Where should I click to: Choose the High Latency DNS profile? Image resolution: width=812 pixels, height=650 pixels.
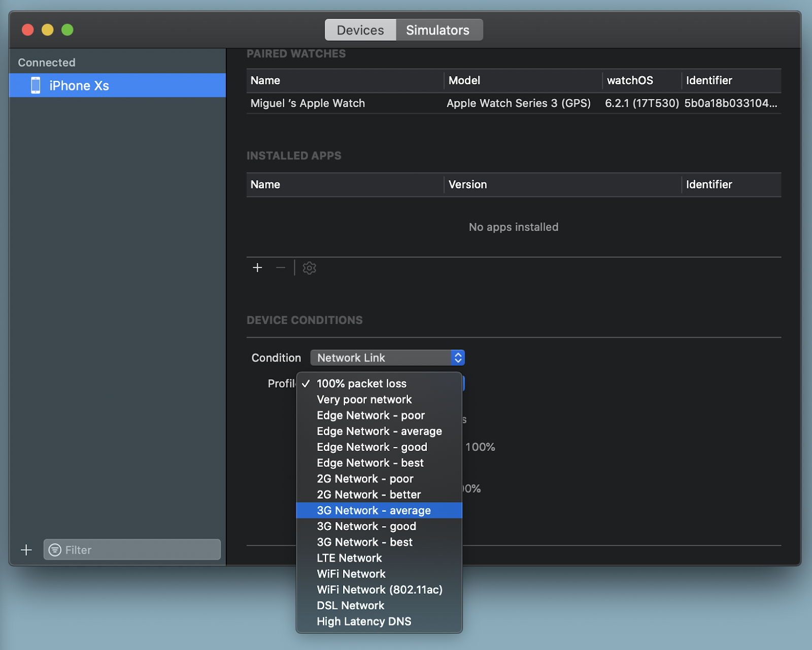click(363, 621)
